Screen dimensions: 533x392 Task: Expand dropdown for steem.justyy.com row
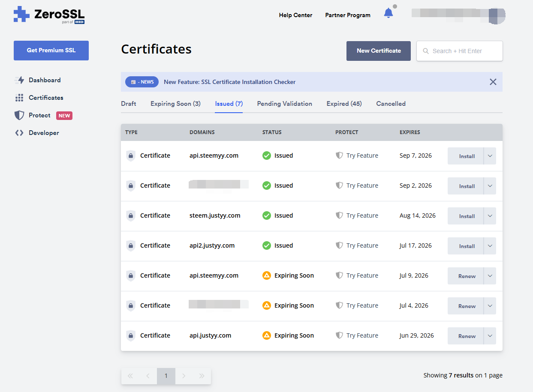point(490,216)
